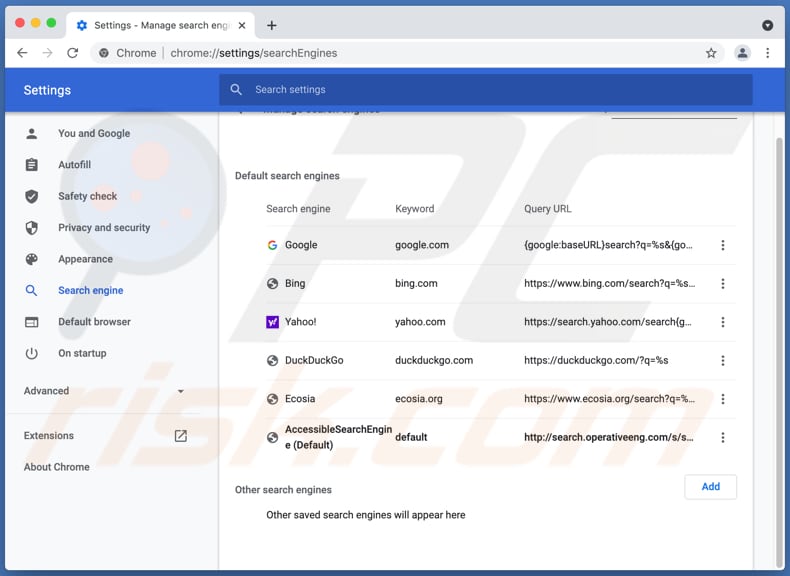The width and height of the screenshot is (790, 576).
Task: Select Search engine in sidebar
Action: (x=91, y=290)
